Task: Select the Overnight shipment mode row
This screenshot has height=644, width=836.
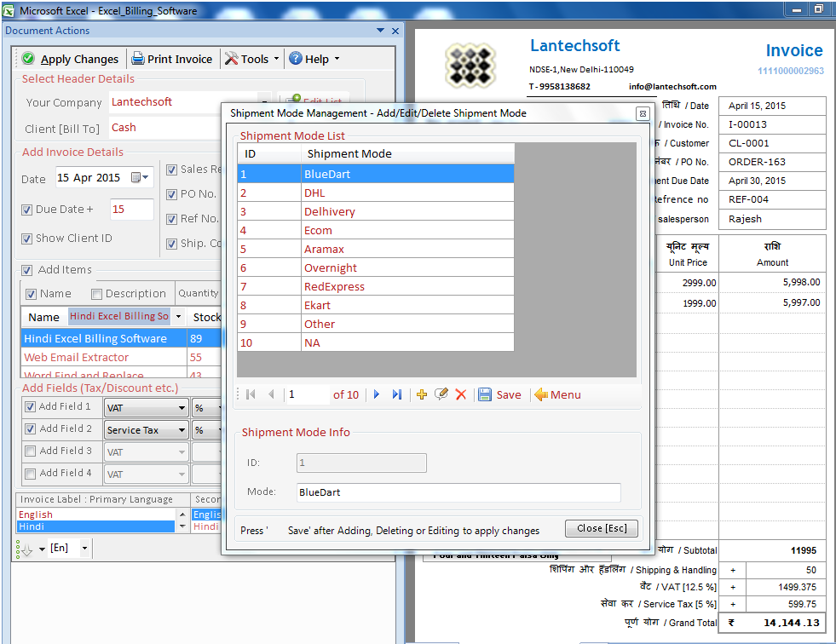Action: point(375,267)
